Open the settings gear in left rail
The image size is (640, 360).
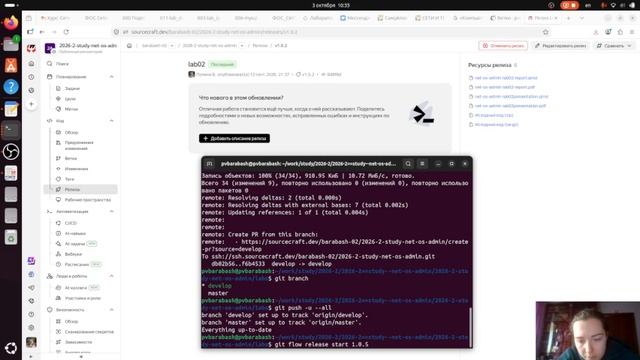click(x=31, y=327)
